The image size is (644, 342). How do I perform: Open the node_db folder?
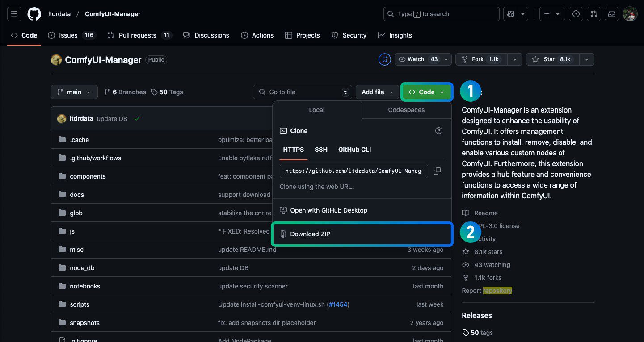pos(82,268)
